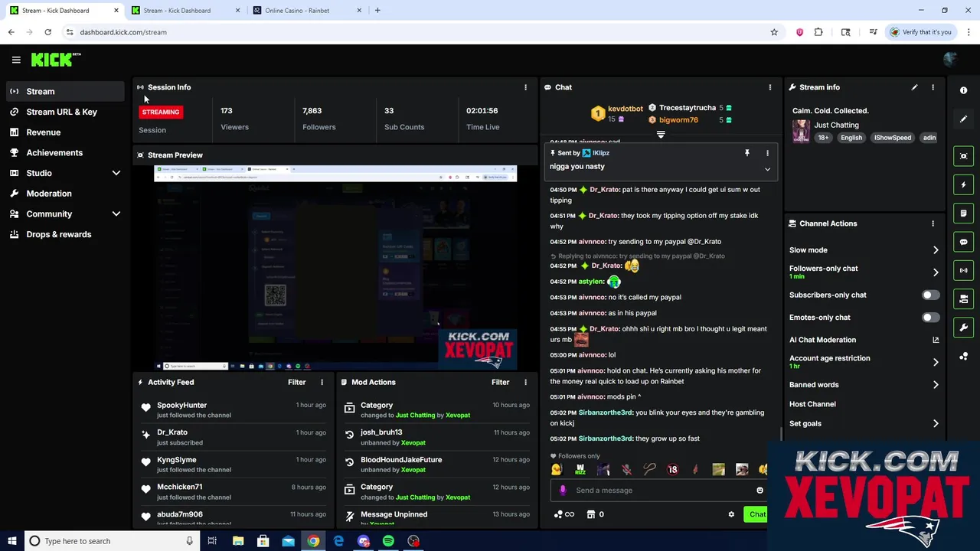Image resolution: width=980 pixels, height=551 pixels.
Task: Click Host Channel in Channel Actions
Action: (812, 404)
